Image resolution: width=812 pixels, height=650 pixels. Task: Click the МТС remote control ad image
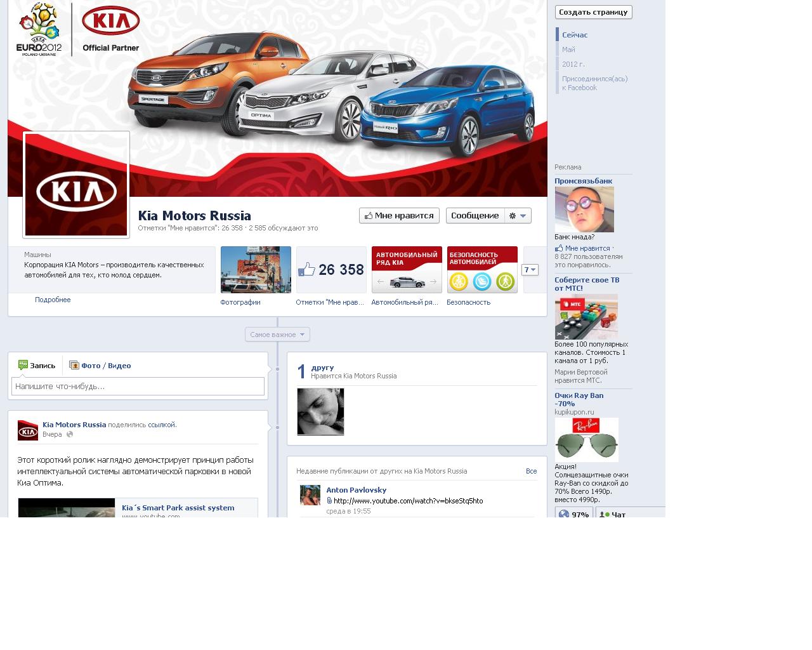coord(586,316)
